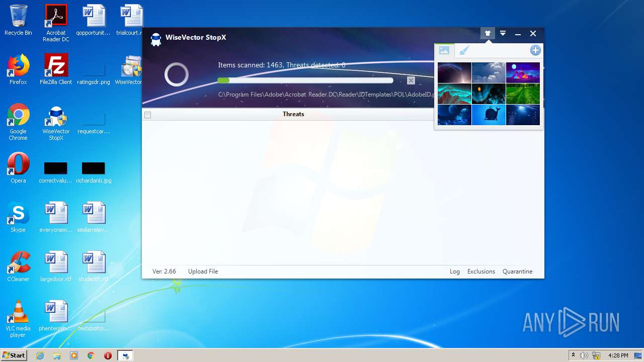
Task: Select the VLC media player shortcut
Action: point(18,319)
